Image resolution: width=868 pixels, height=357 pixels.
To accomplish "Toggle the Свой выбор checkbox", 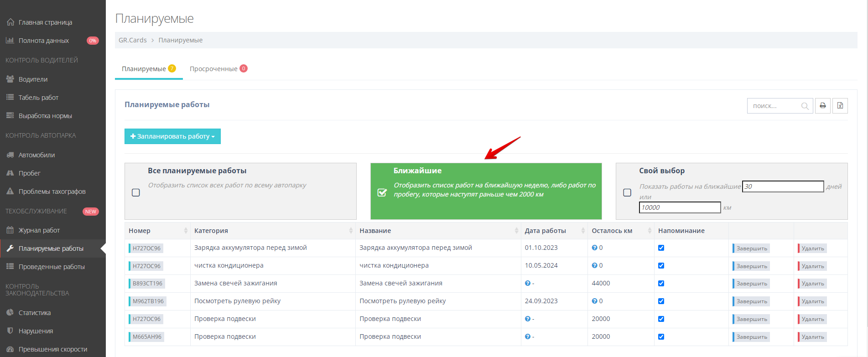I will tap(627, 192).
